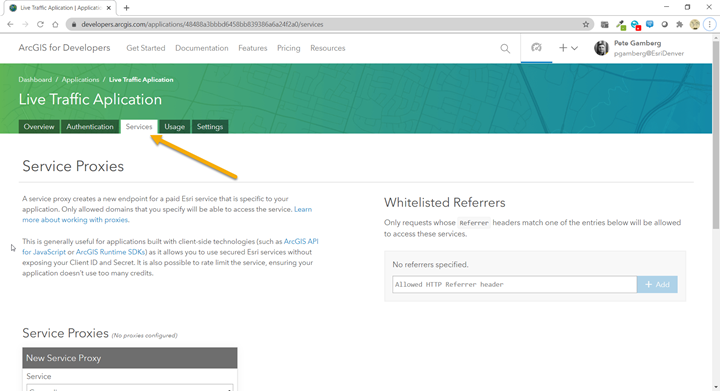Open the dashboard gauge icon
The width and height of the screenshot is (720, 391).
536,47
